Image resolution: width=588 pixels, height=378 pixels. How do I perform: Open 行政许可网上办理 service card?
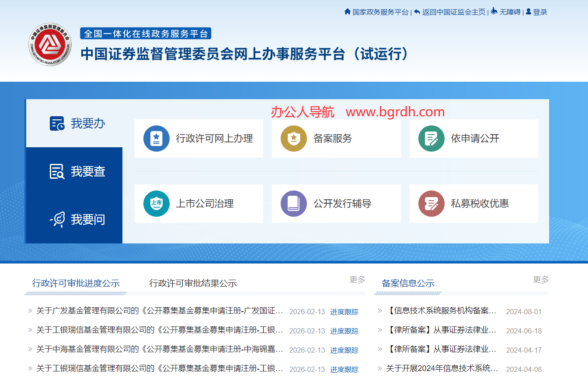[199, 139]
